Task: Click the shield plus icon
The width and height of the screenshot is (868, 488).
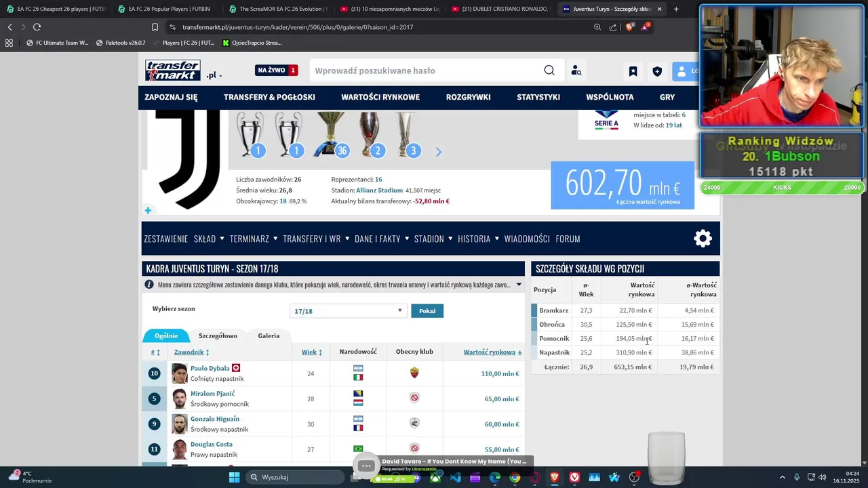Action: [x=657, y=71]
